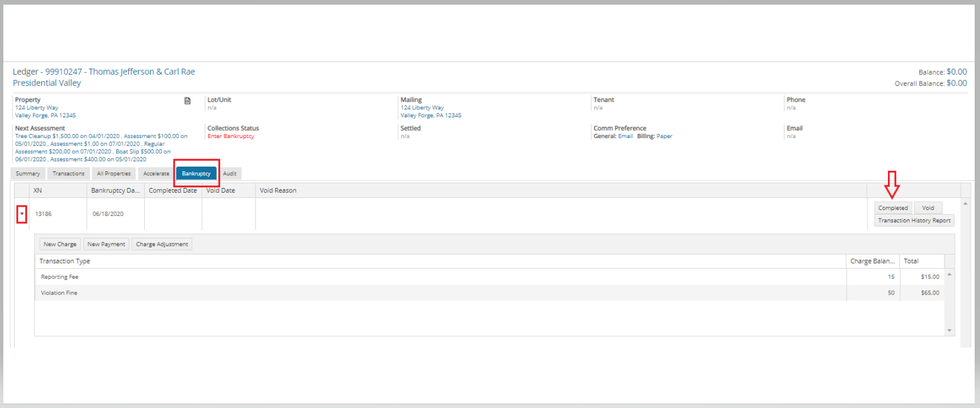Screen dimensions: 980x408
Task: Open the Charge Adjustment dialog
Action: point(163,244)
